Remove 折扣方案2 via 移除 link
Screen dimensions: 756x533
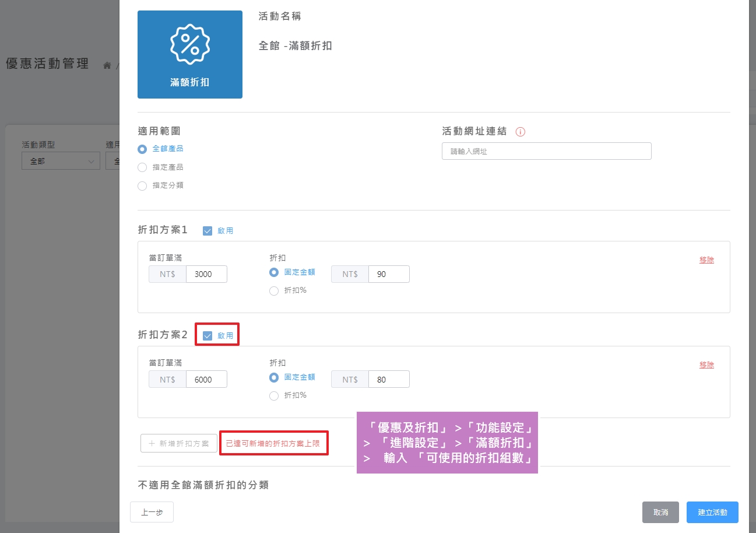706,365
